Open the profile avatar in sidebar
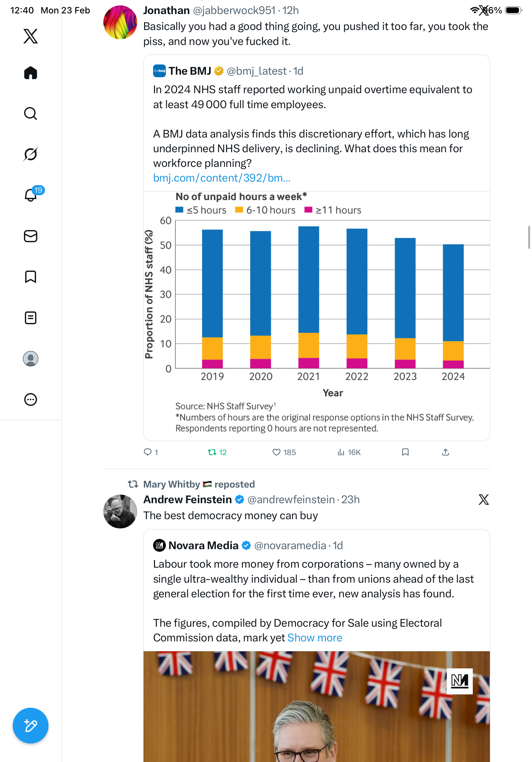This screenshot has width=532, height=762. (31, 358)
